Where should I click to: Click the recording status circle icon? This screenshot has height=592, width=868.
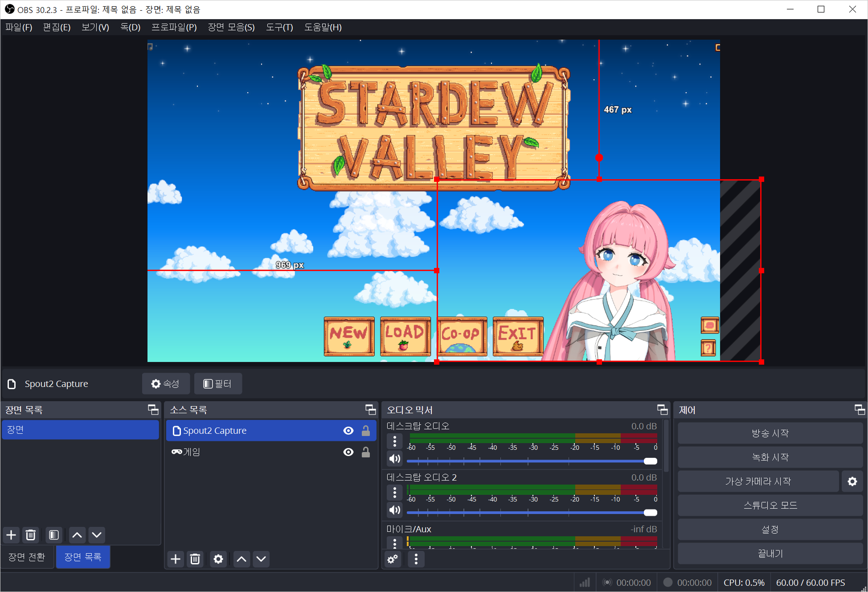[667, 582]
